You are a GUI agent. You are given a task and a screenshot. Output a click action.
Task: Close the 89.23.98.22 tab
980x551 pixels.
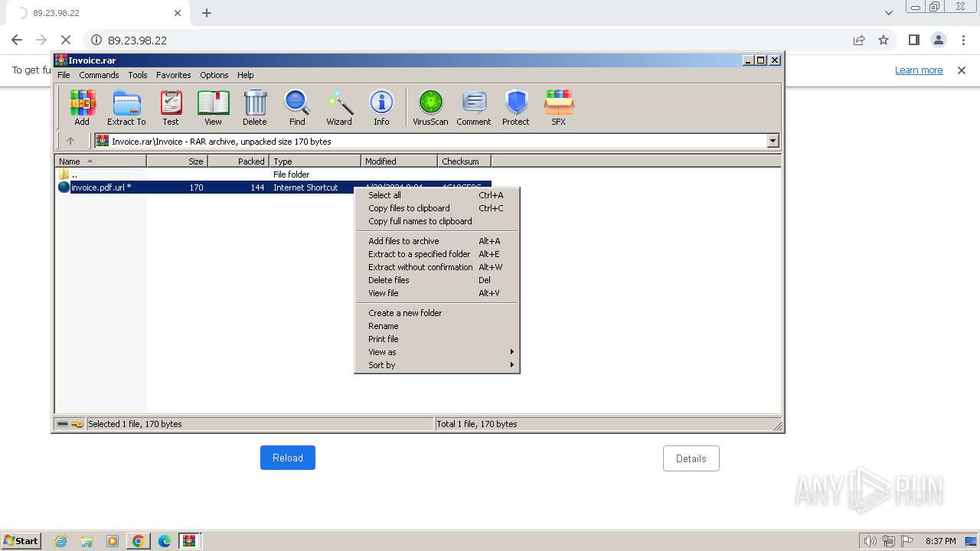(x=178, y=13)
